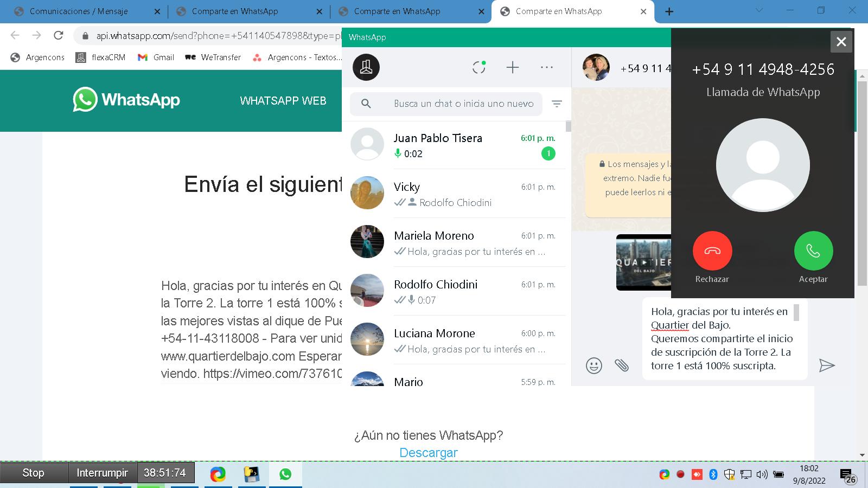868x488 pixels.
Task: Open WeTransfer bookmark
Action: click(x=213, y=57)
